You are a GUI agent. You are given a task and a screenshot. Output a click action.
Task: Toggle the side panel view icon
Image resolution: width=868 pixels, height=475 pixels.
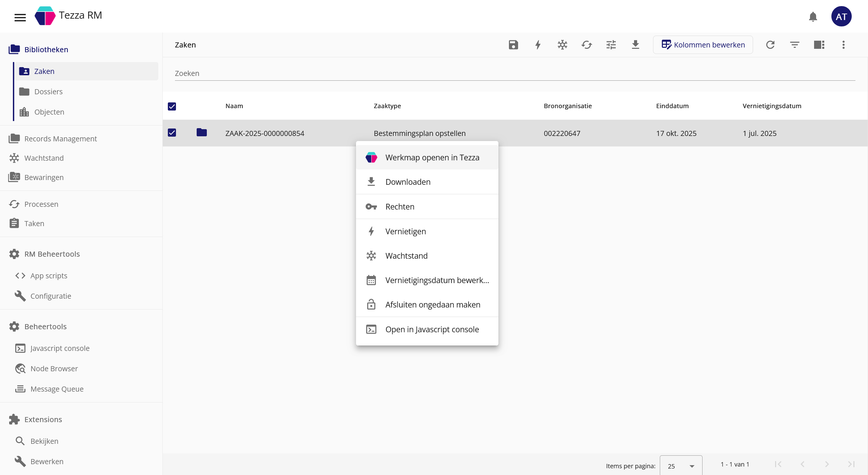click(819, 45)
